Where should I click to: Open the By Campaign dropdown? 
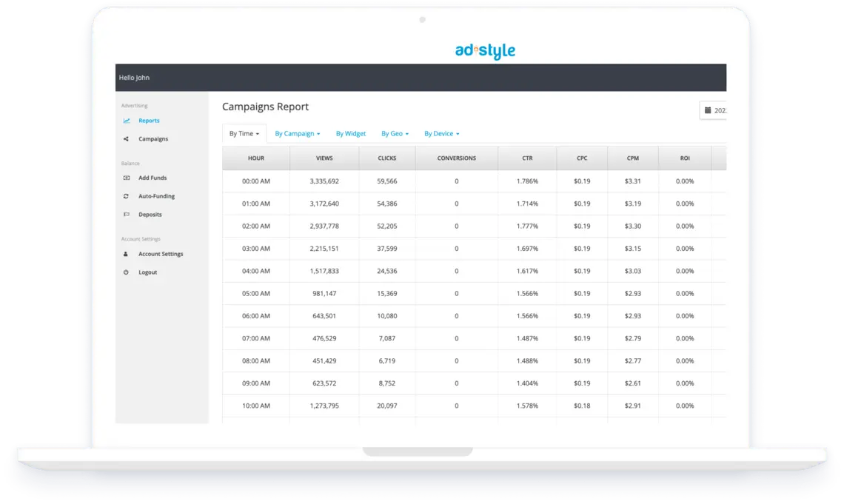(297, 134)
